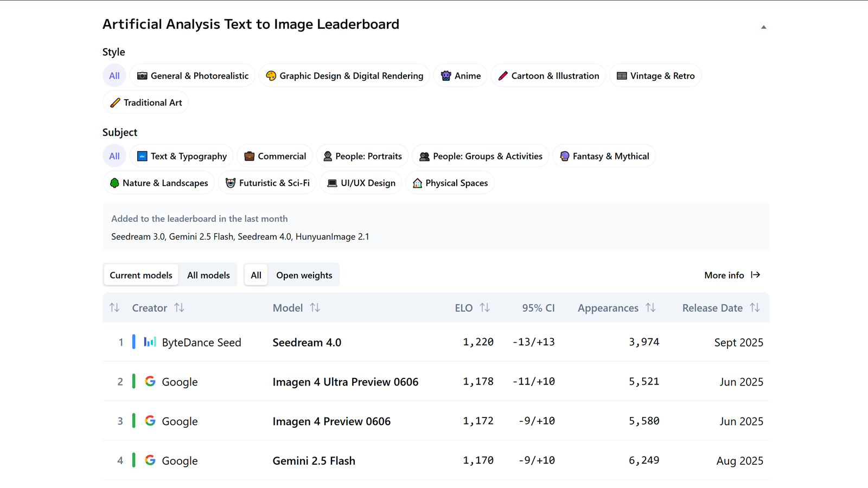Filter by Traditional Art style
Screen dimensions: 868x488
(145, 102)
